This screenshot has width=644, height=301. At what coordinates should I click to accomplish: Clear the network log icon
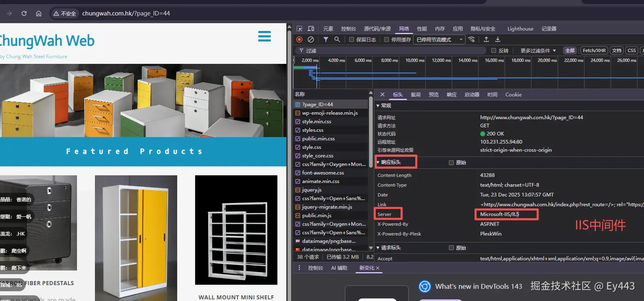click(311, 39)
